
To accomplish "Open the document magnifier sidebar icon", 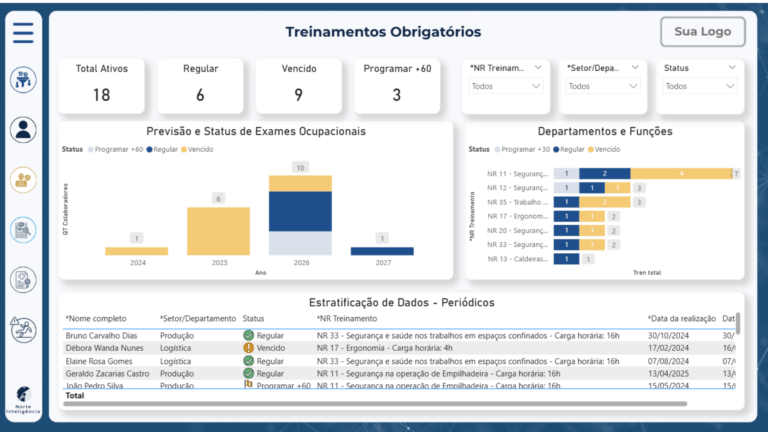I will coord(23,230).
